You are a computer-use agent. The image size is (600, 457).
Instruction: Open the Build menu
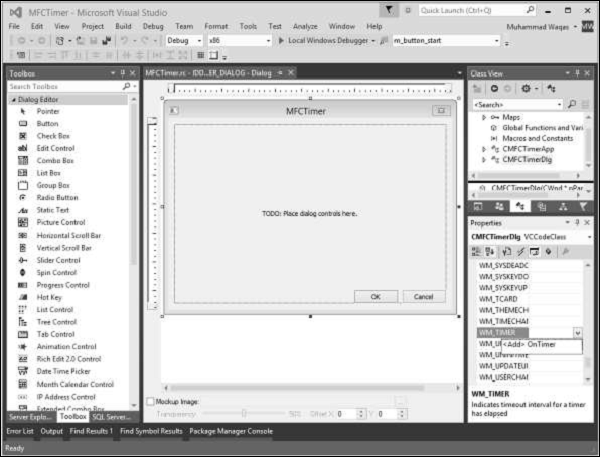click(122, 25)
